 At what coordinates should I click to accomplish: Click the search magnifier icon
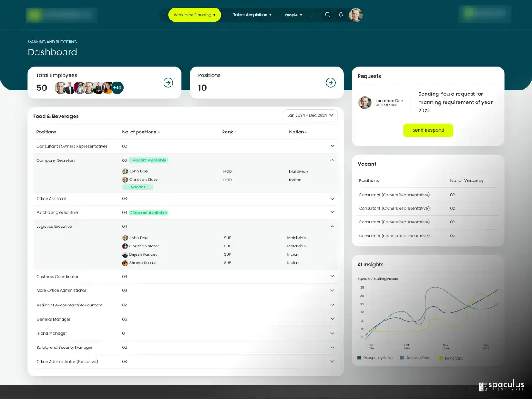pos(328,15)
